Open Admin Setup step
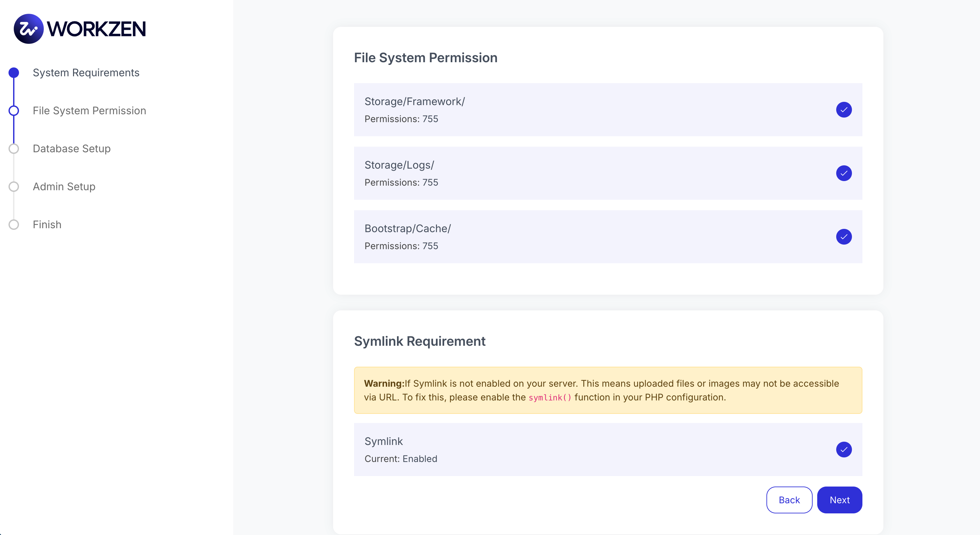The height and width of the screenshot is (535, 980). [64, 187]
